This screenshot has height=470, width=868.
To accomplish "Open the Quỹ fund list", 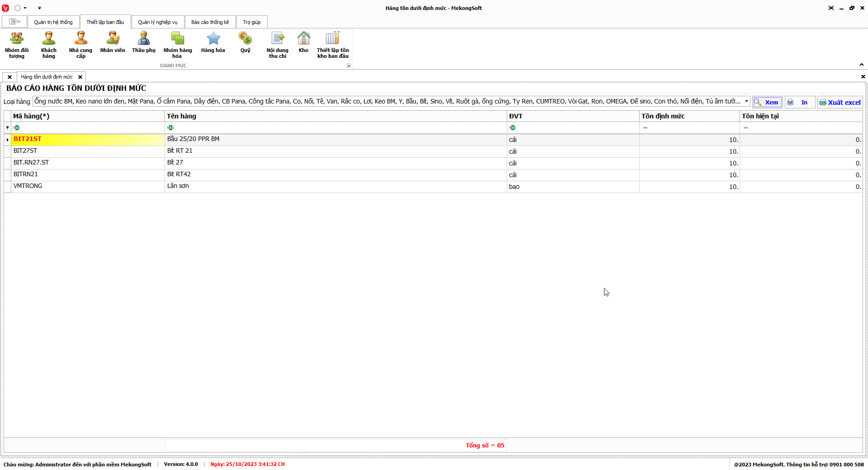I will tap(245, 43).
